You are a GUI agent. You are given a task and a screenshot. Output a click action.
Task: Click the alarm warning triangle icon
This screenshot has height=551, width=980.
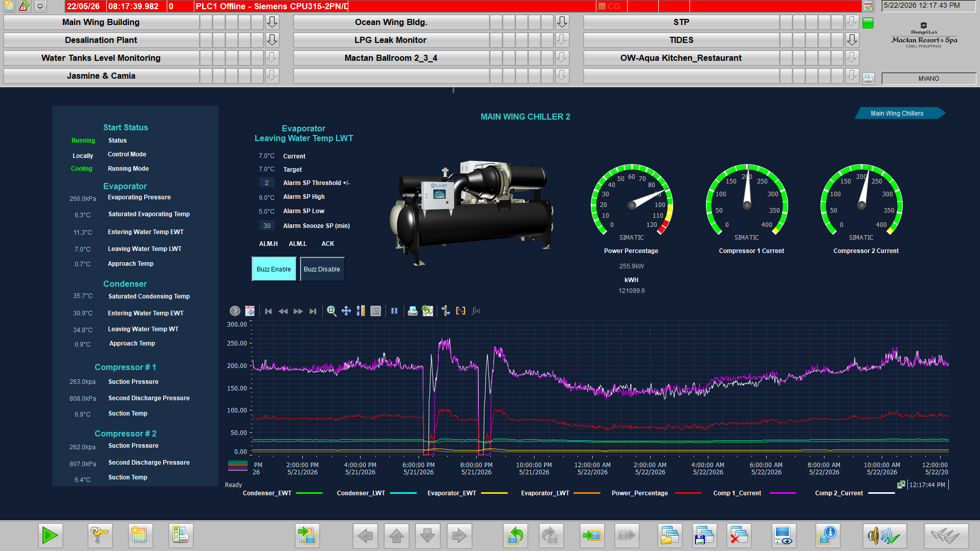(x=25, y=6)
